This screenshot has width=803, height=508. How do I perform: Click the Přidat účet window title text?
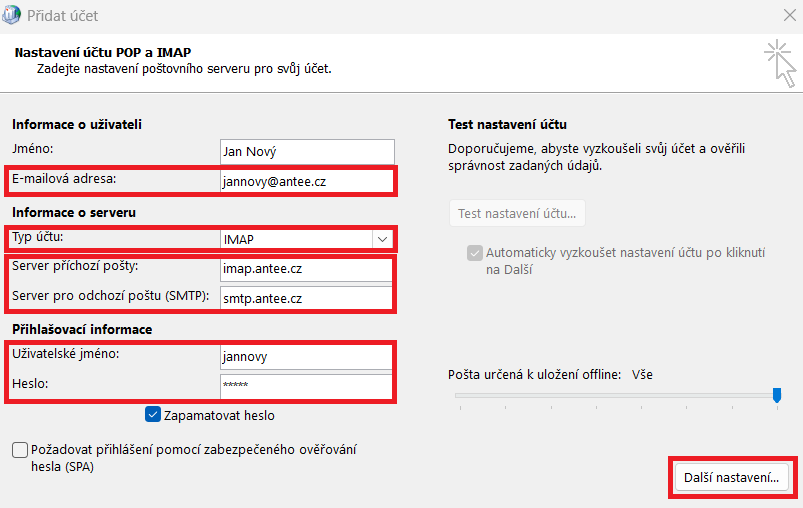click(x=65, y=16)
